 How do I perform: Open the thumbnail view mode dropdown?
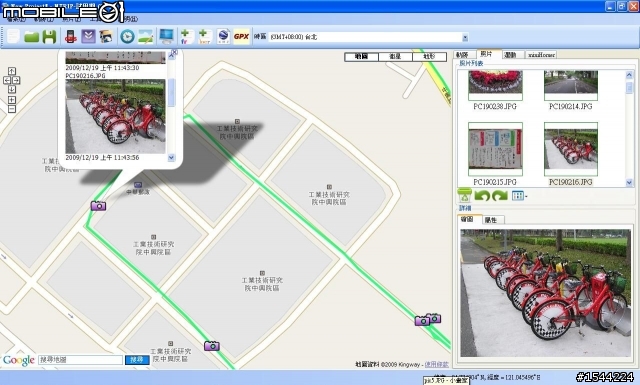(519, 196)
